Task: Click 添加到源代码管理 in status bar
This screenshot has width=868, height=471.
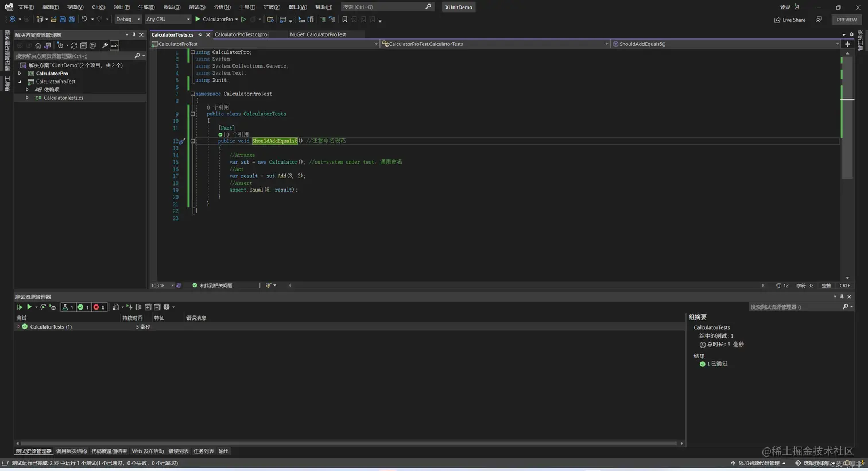Action: (758, 463)
